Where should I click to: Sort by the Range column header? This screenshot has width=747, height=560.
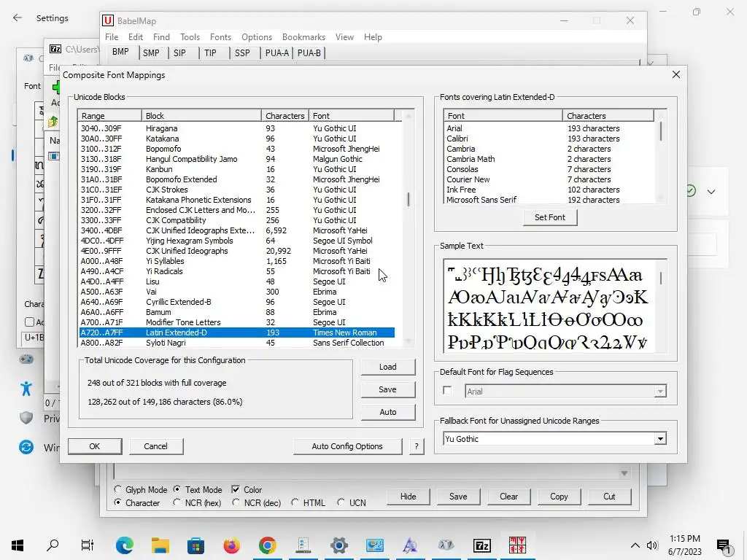pos(109,116)
